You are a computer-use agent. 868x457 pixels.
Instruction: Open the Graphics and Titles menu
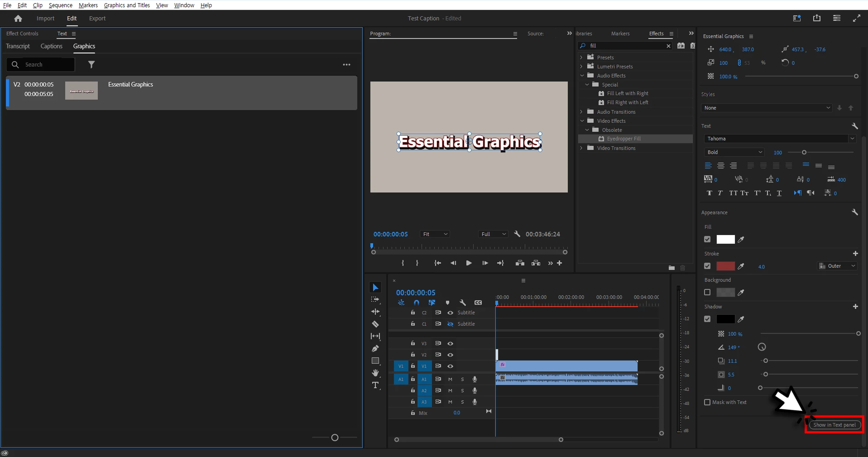(x=127, y=5)
